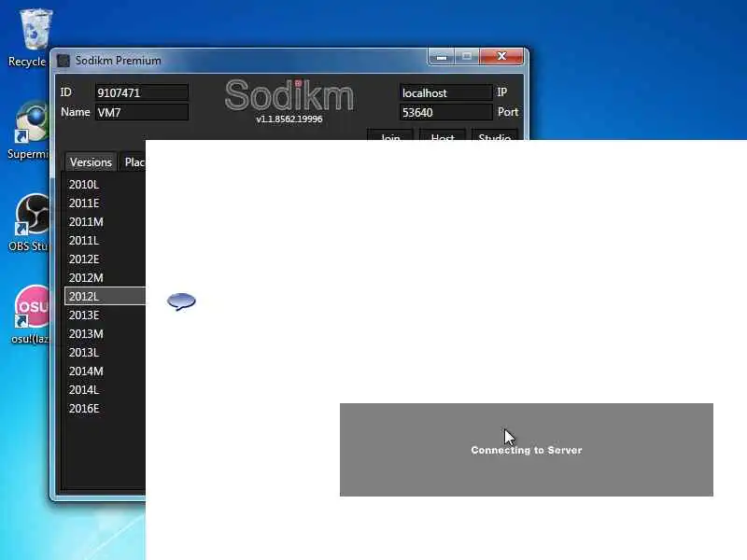Select version 2010L in the list
This screenshot has height=560, width=747.
[105, 184]
